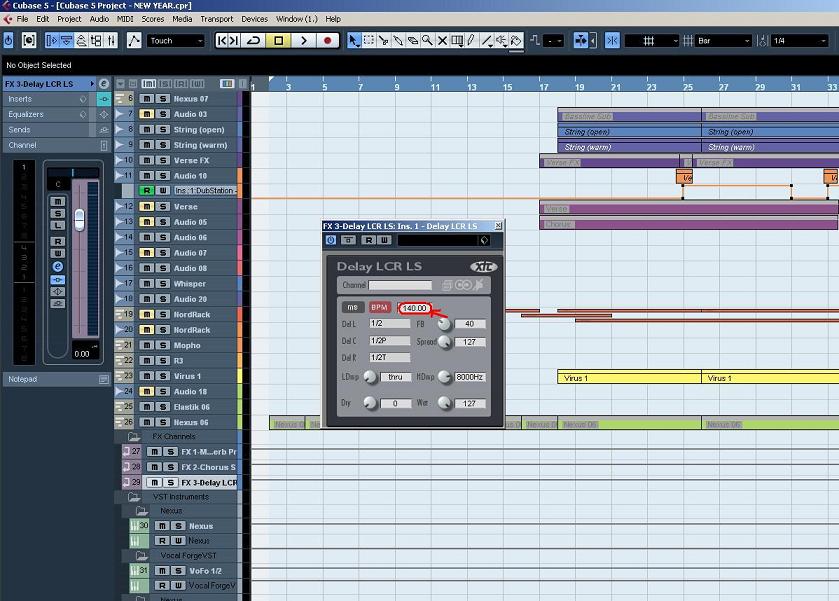
Task: Solo the FX 3-Delay LCR track
Action: click(x=171, y=483)
